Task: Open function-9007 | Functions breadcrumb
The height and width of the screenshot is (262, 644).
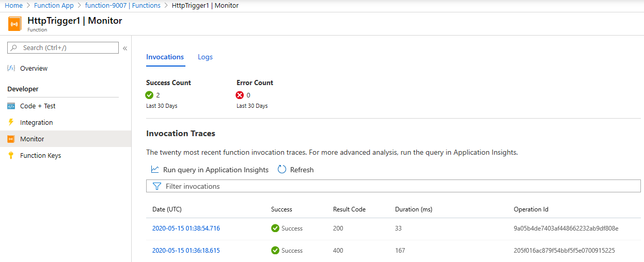Action: [122, 6]
